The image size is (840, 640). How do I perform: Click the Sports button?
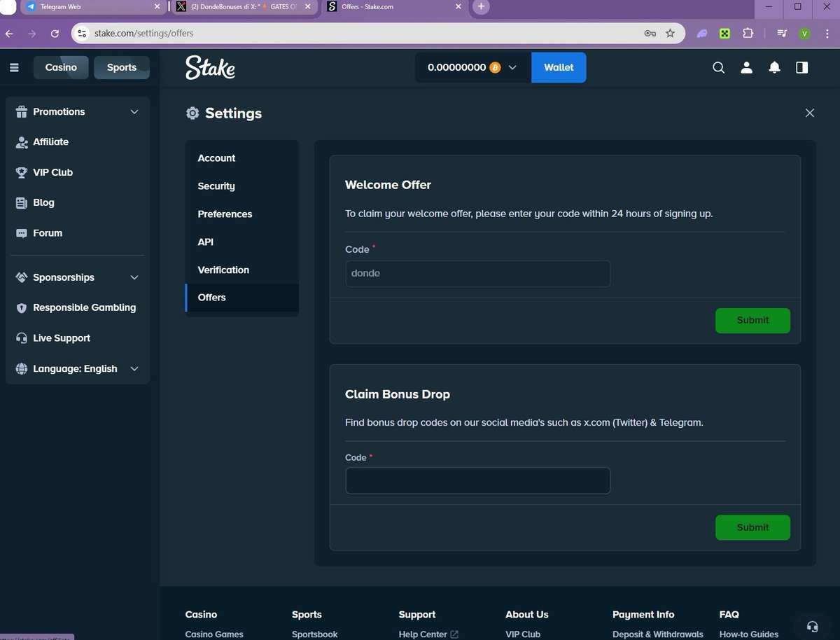[x=122, y=67]
